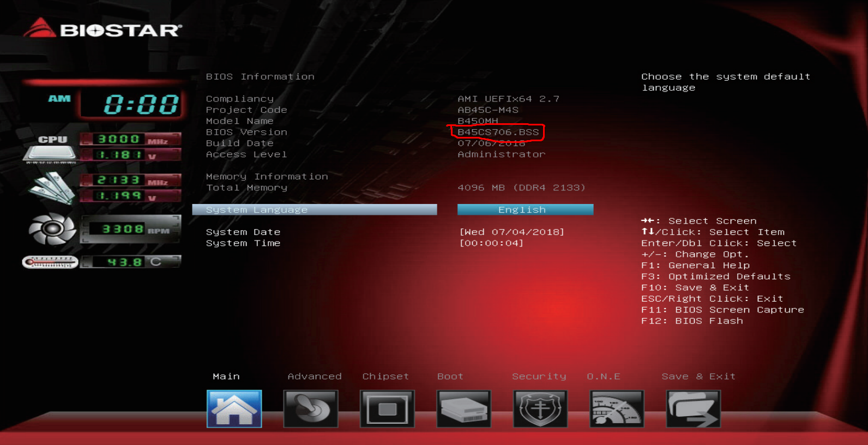Click the Project Code value AB45C-M4S
Screen dimensions: 868x445
pos(488,110)
